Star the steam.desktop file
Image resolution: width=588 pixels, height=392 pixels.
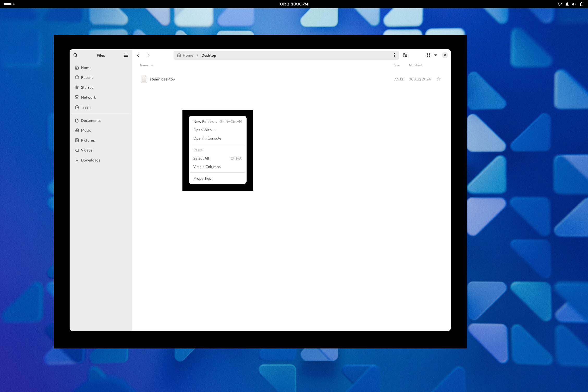pos(439,79)
